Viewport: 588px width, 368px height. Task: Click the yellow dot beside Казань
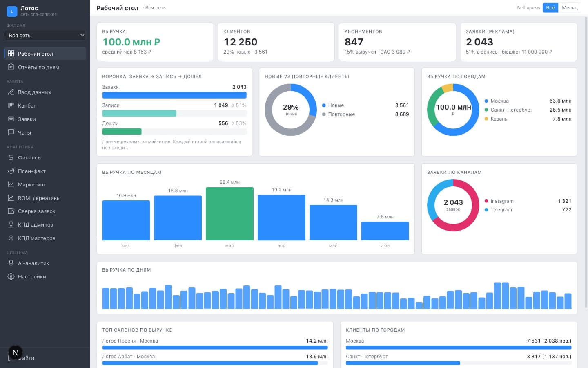pyautogui.click(x=486, y=119)
